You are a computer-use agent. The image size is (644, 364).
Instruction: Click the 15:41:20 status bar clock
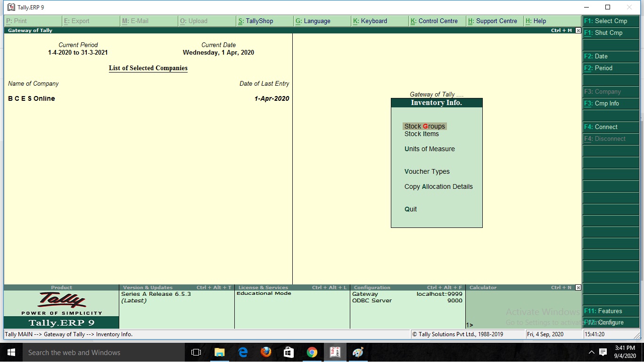(x=594, y=334)
